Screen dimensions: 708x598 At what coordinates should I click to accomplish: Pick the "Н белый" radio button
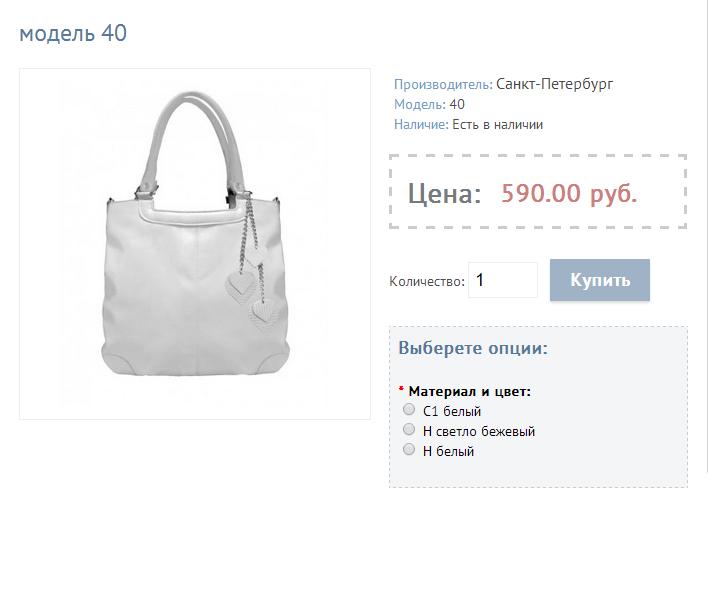(409, 449)
